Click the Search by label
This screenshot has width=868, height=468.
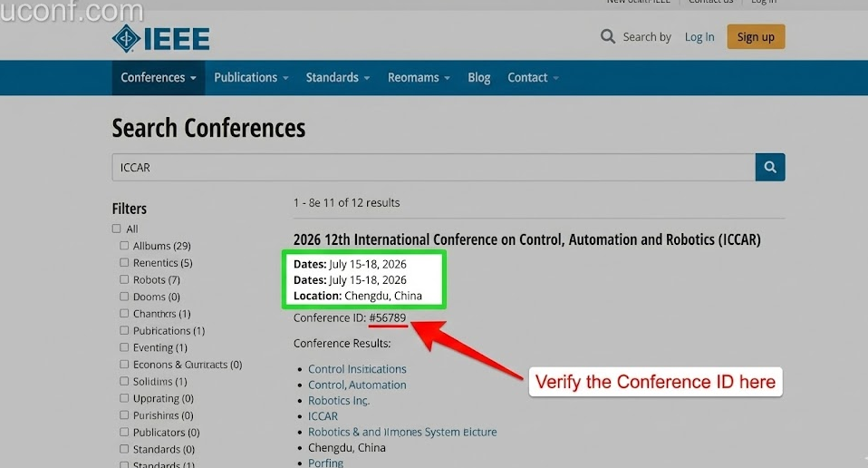tap(647, 37)
